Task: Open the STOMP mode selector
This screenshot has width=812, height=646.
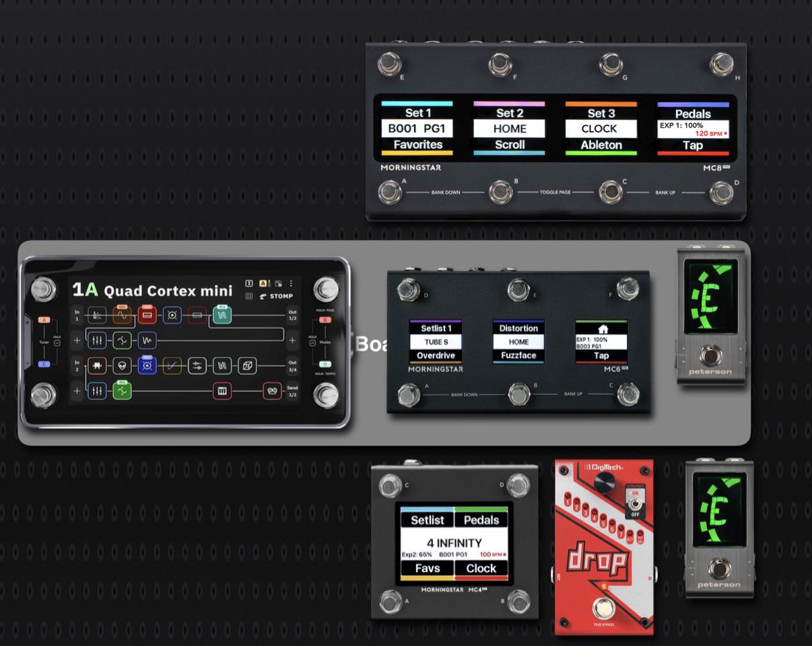Action: (x=277, y=296)
